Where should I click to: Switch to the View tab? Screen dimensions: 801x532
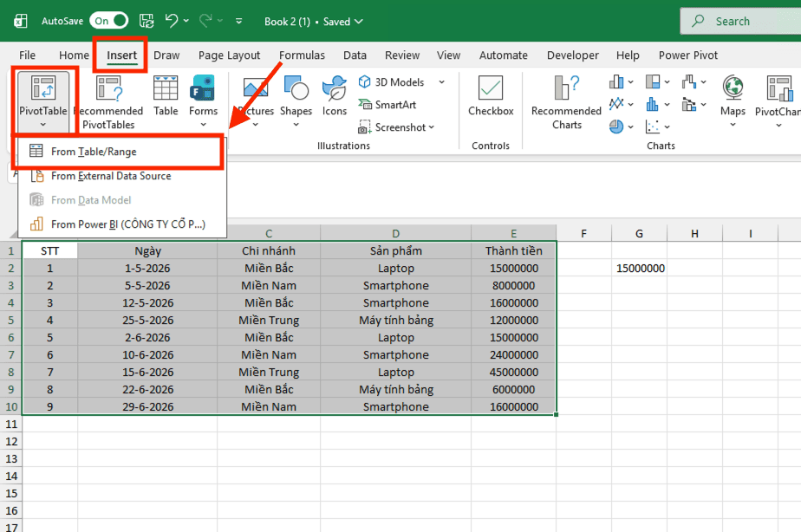point(448,55)
